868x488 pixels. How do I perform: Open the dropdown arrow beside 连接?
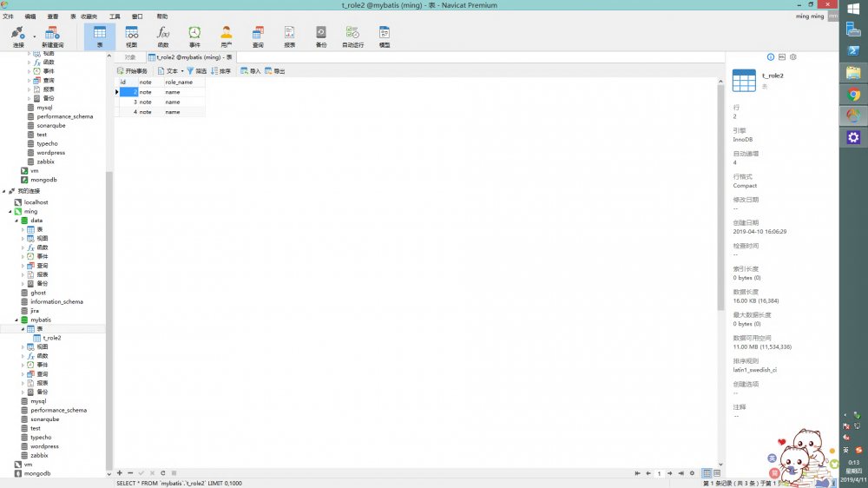coord(35,37)
